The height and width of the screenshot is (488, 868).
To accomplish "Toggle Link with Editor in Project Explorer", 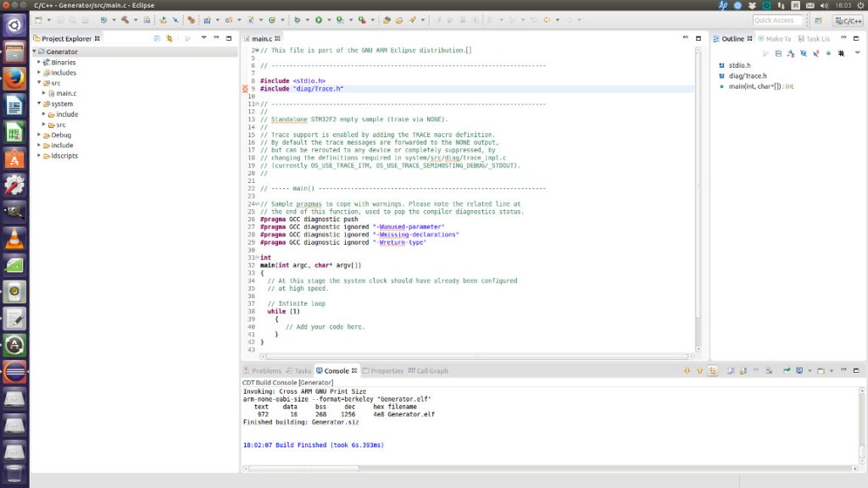I will click(170, 38).
